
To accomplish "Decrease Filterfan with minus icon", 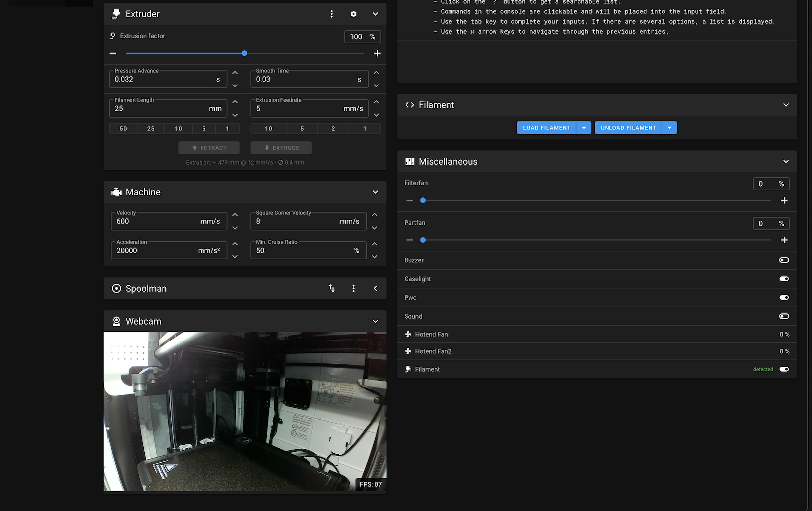I will pyautogui.click(x=410, y=200).
